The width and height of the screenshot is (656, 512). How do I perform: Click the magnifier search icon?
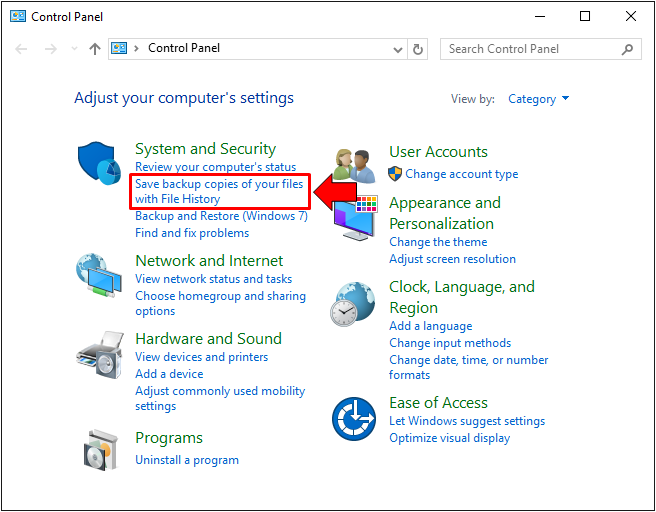(627, 49)
